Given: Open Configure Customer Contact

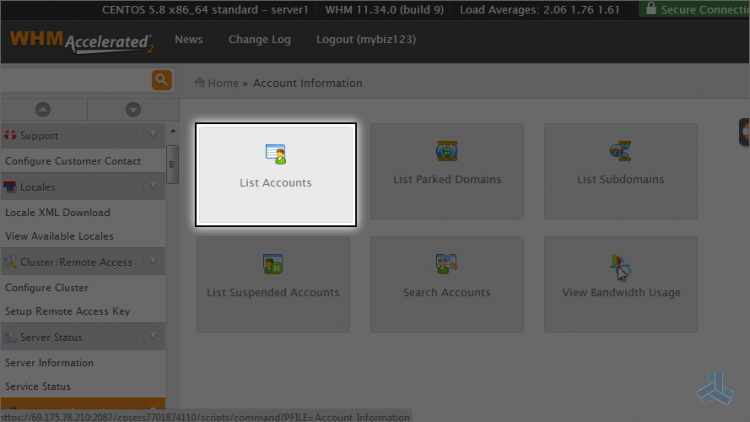Looking at the screenshot, I should pos(73,161).
